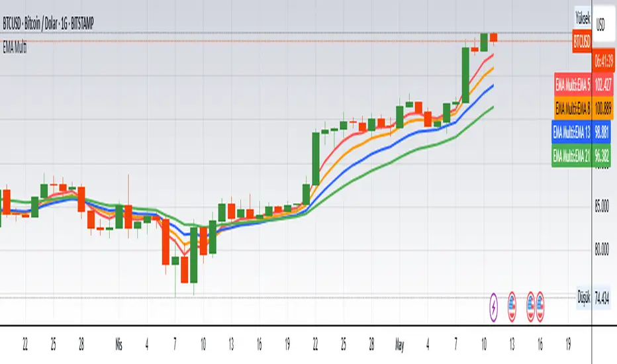Click the Nis month label on time axis
Viewport: 617px width, 364px height.
point(119,345)
